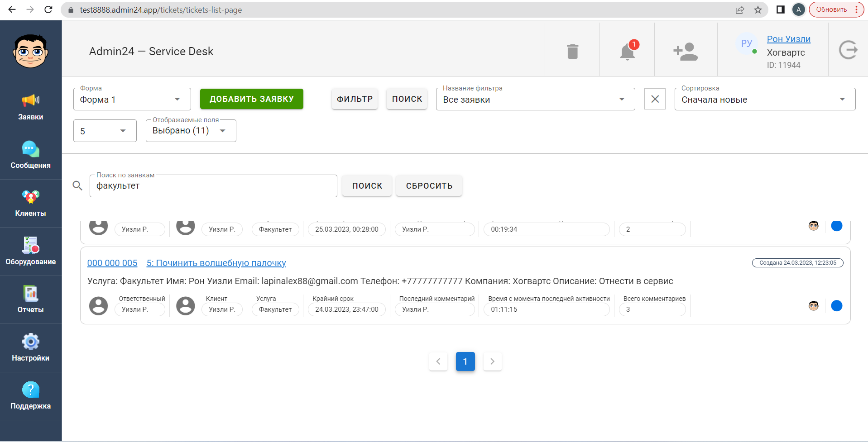Clear the filter with the X button
Viewport: 868px width, 442px height.
pos(655,99)
